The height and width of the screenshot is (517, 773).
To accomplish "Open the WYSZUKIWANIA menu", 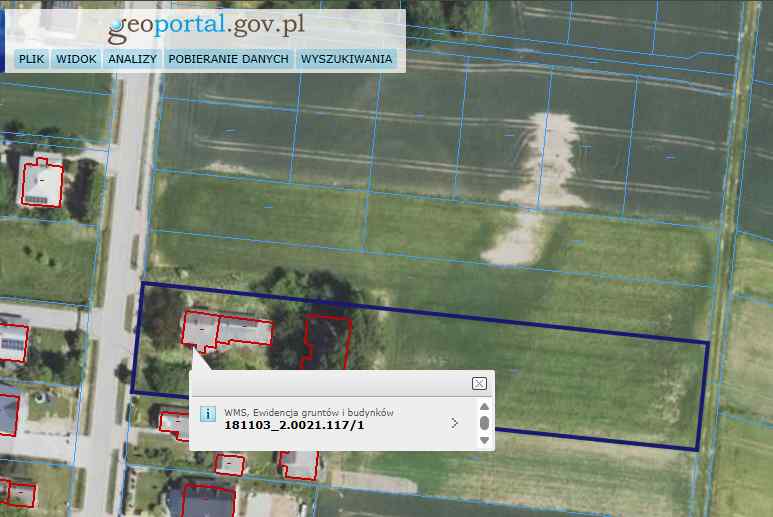I will coord(346,59).
